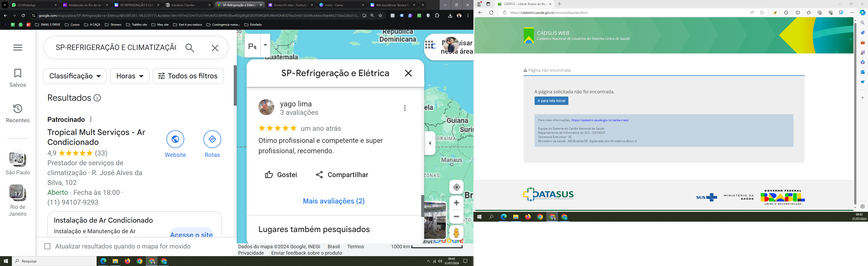Open Edge sidebar Shopping tag icon

tap(862, 33)
